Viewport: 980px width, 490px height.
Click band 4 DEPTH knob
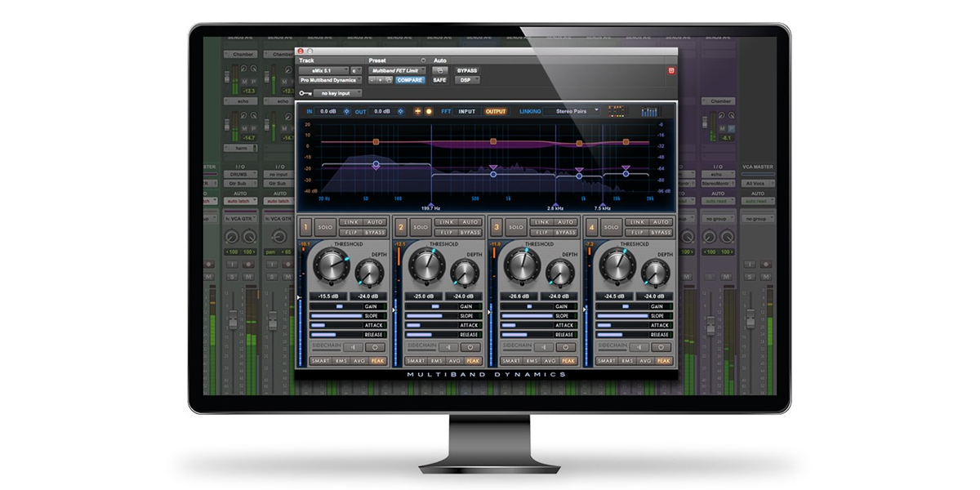pos(654,273)
